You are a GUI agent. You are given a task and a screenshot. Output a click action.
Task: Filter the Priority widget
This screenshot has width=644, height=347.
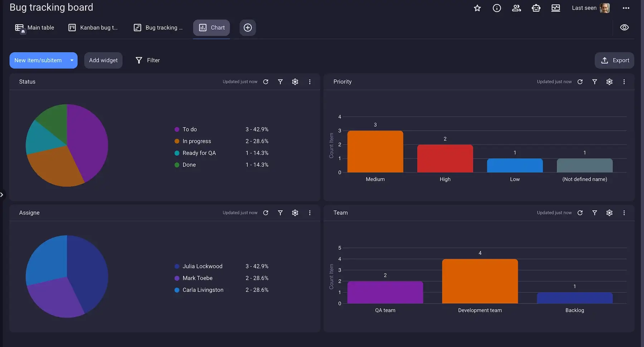[595, 82]
